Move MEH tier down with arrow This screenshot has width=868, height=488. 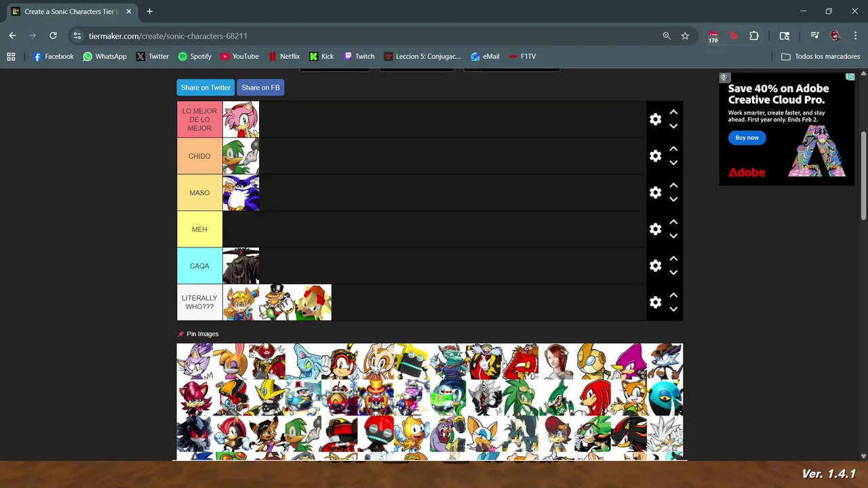[x=673, y=236]
